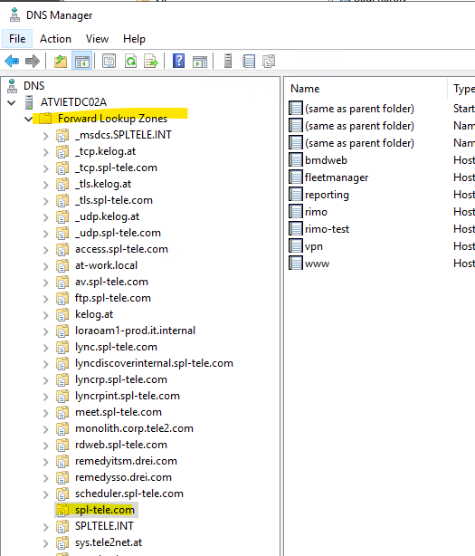The width and height of the screenshot is (475, 556).
Task: Expand the access.spl-tele.com zone
Action: click(x=45, y=250)
